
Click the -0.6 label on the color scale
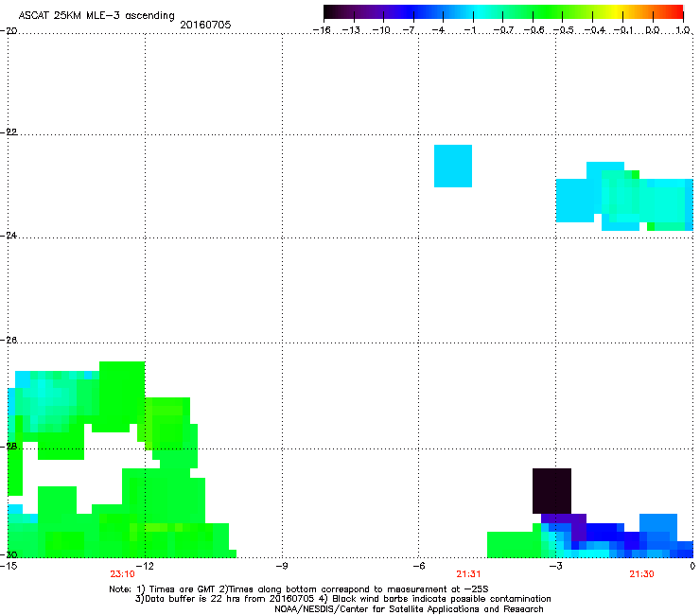coord(534,30)
